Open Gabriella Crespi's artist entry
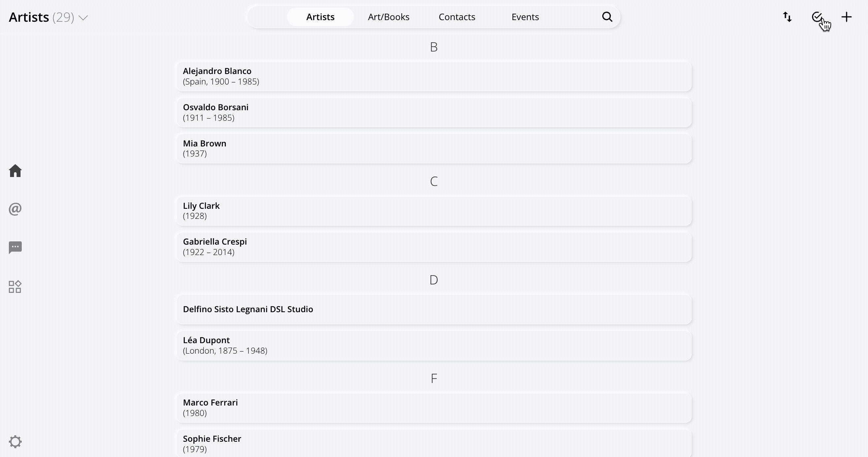 [x=434, y=247]
